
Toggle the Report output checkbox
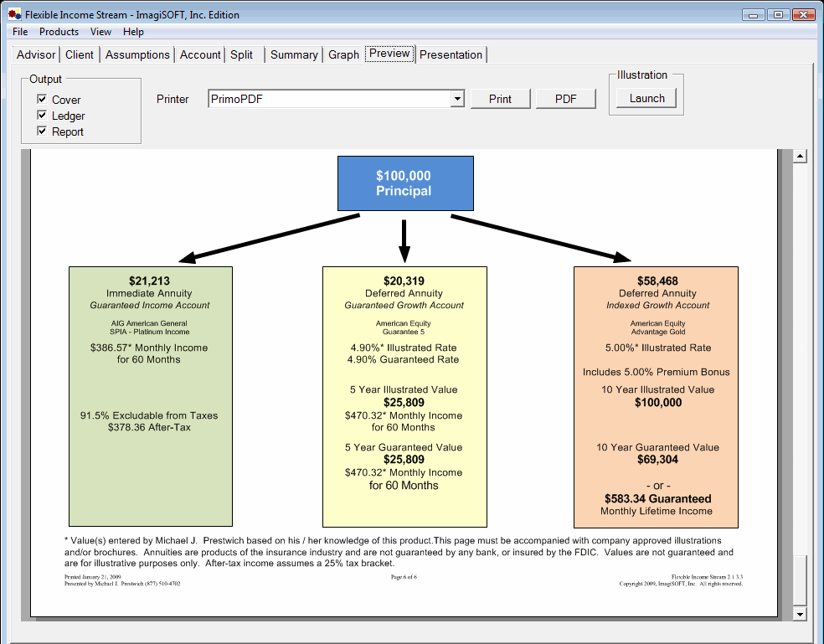pos(42,131)
